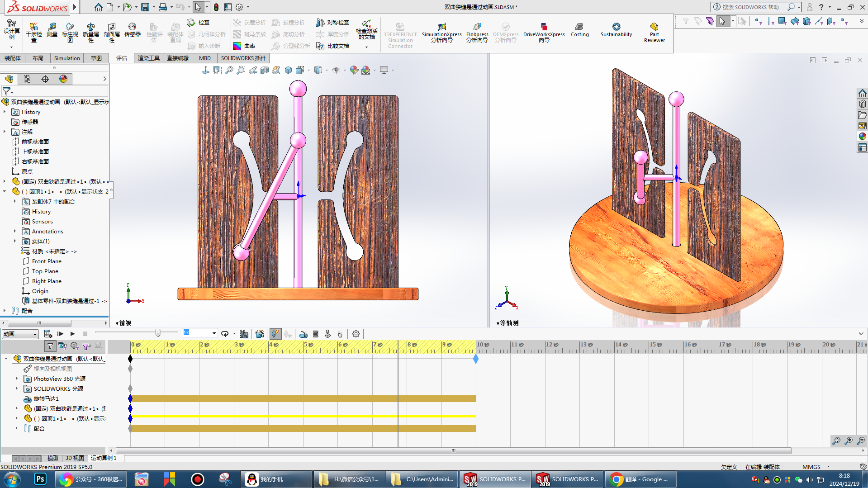This screenshot has width=868, height=488.
Task: Expand the PhotoView 360 光源 tree node
Action: tap(17, 379)
